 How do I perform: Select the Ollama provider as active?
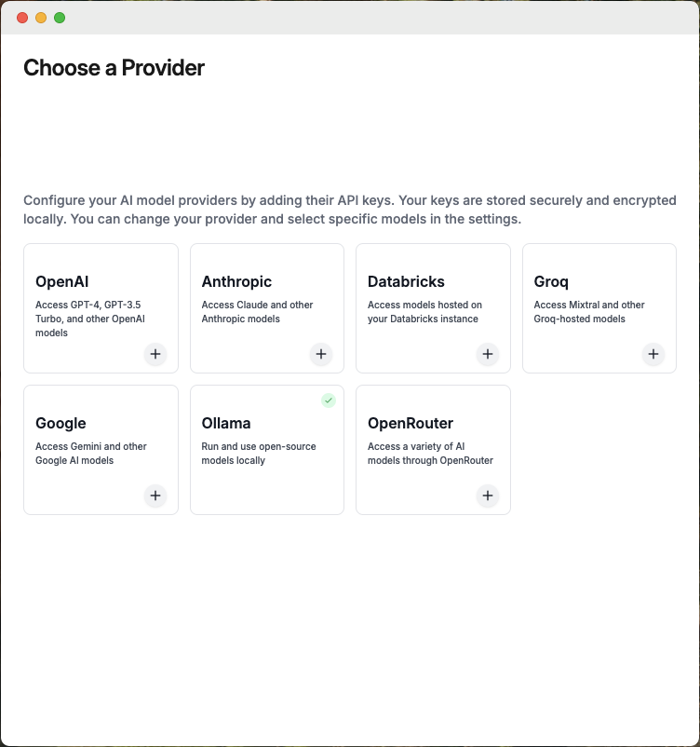pos(266,450)
